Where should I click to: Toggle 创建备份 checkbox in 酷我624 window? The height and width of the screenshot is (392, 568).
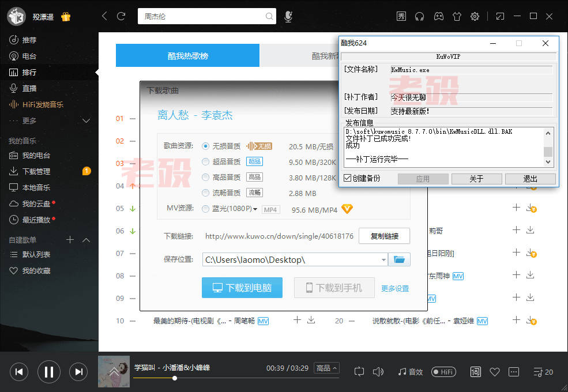click(347, 178)
